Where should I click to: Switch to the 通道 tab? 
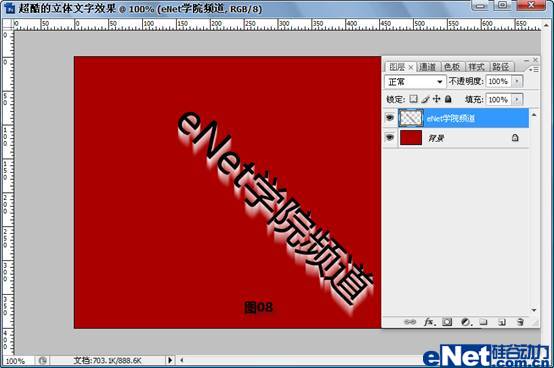pyautogui.click(x=428, y=67)
